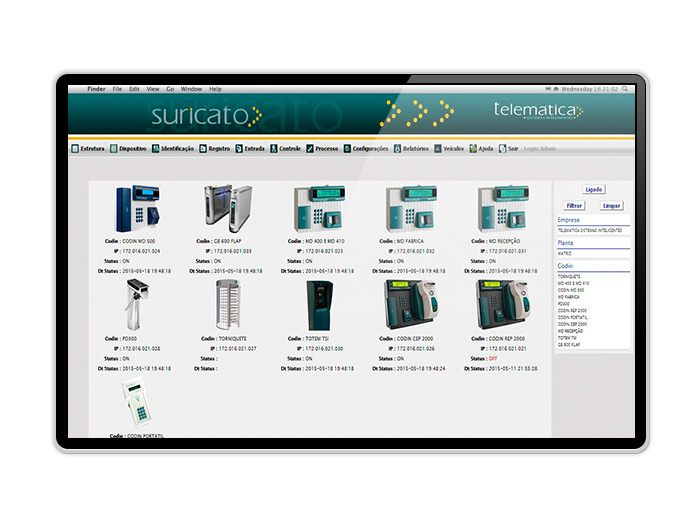Open the TORNIQUETE full-height turnstile device
The image size is (694, 526).
pyautogui.click(x=229, y=305)
